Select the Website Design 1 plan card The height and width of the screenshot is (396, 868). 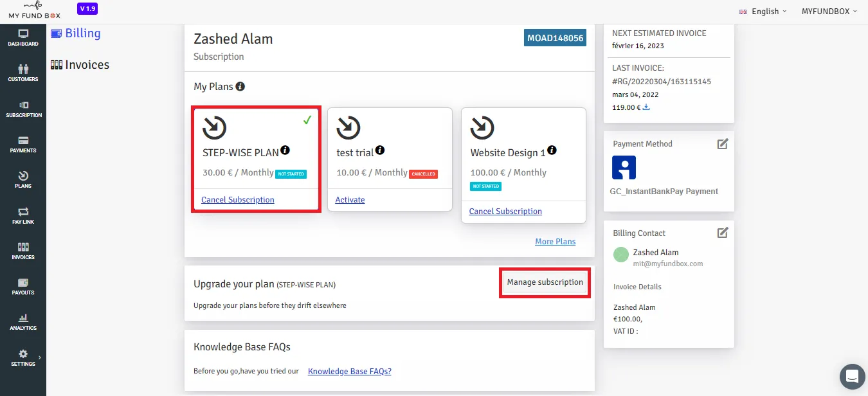(523, 165)
